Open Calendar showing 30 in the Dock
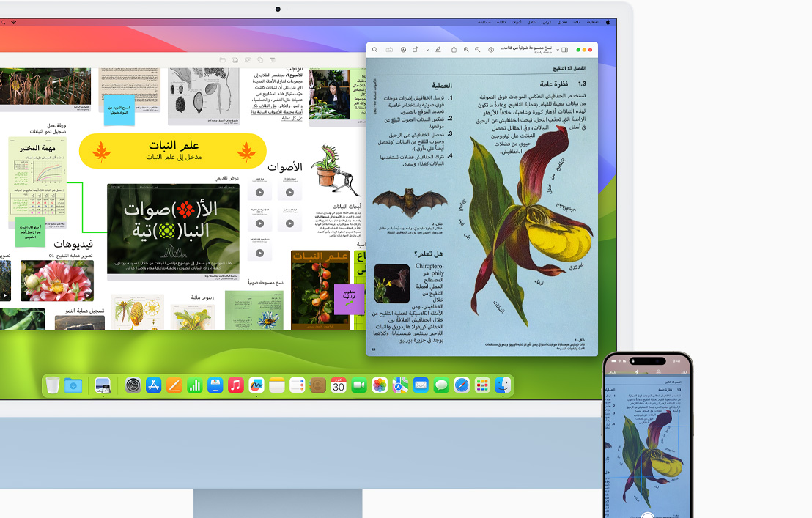Screen dimensions: 812x518 (x=339, y=385)
